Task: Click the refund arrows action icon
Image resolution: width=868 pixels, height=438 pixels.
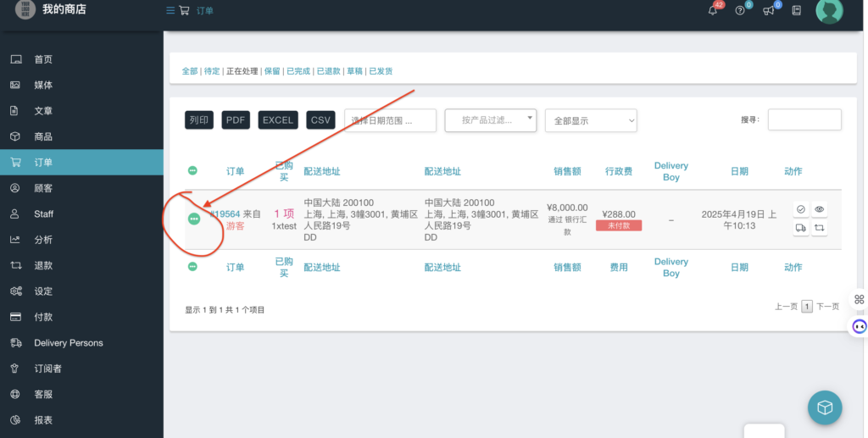Action: click(819, 228)
